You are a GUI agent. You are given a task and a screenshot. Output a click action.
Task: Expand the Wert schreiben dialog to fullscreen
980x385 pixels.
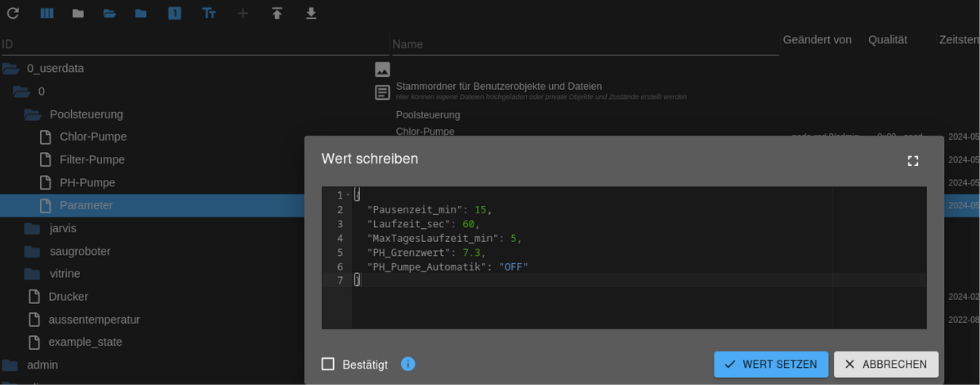[x=913, y=161]
